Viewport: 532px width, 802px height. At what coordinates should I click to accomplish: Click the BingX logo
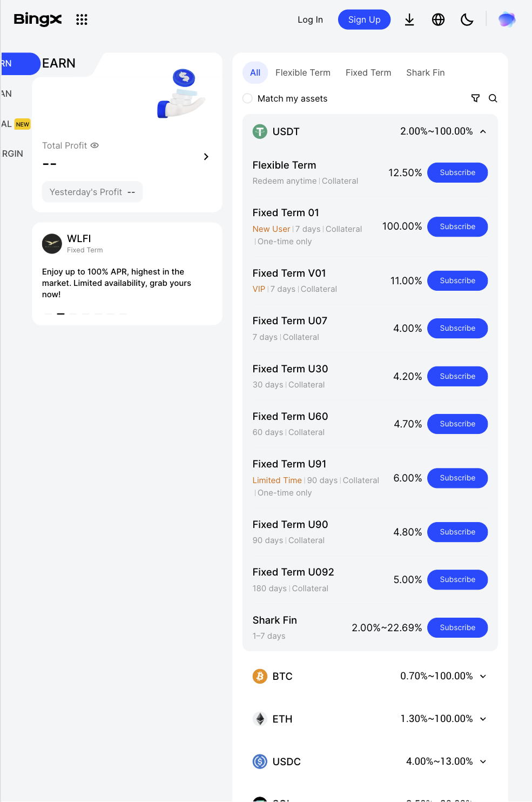click(x=38, y=19)
